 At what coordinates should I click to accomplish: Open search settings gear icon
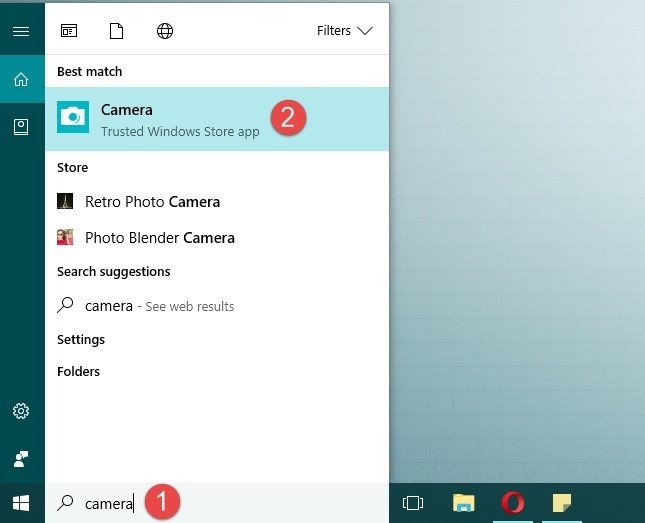[21, 411]
